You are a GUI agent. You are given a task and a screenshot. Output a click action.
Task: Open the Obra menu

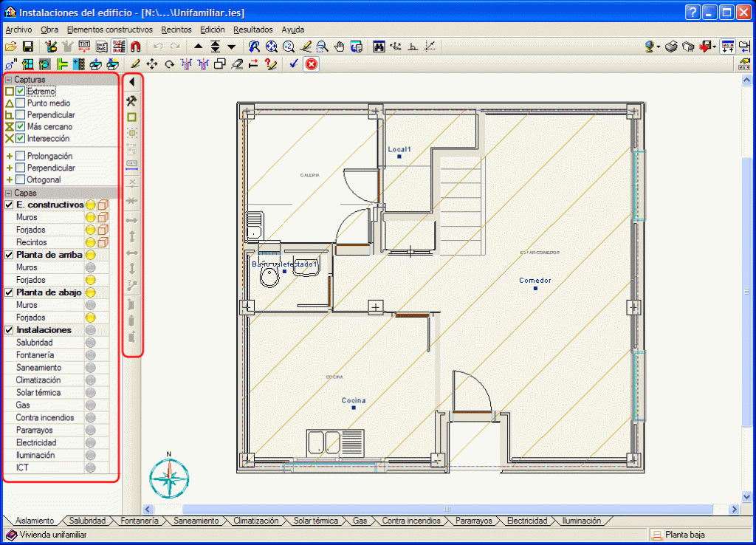pyautogui.click(x=49, y=30)
